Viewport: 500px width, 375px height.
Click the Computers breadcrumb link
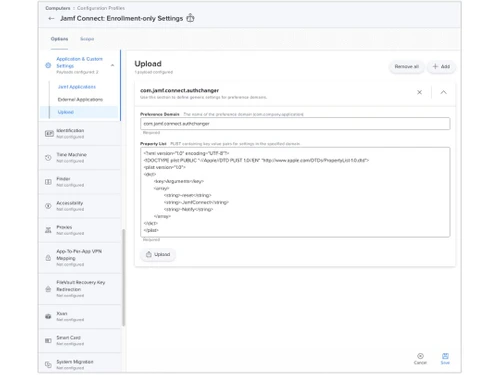click(58, 8)
